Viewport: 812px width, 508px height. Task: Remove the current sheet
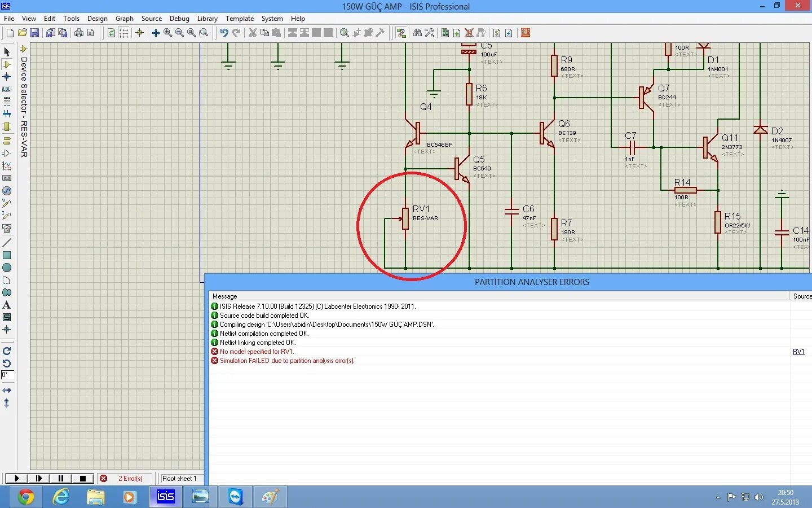(469, 33)
